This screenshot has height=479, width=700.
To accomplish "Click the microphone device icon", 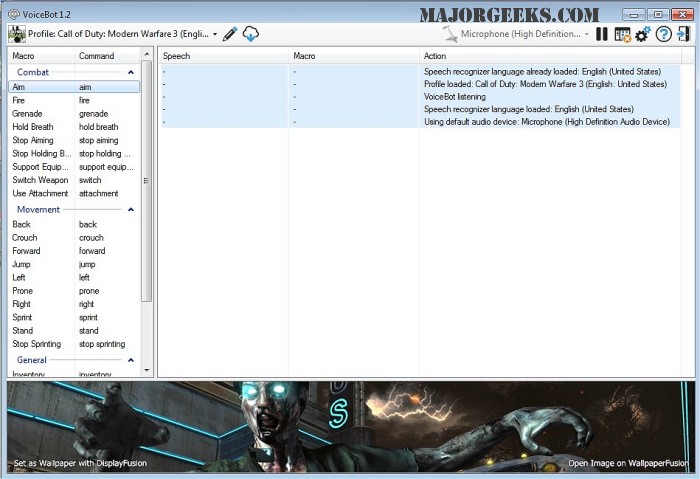I will click(x=450, y=34).
